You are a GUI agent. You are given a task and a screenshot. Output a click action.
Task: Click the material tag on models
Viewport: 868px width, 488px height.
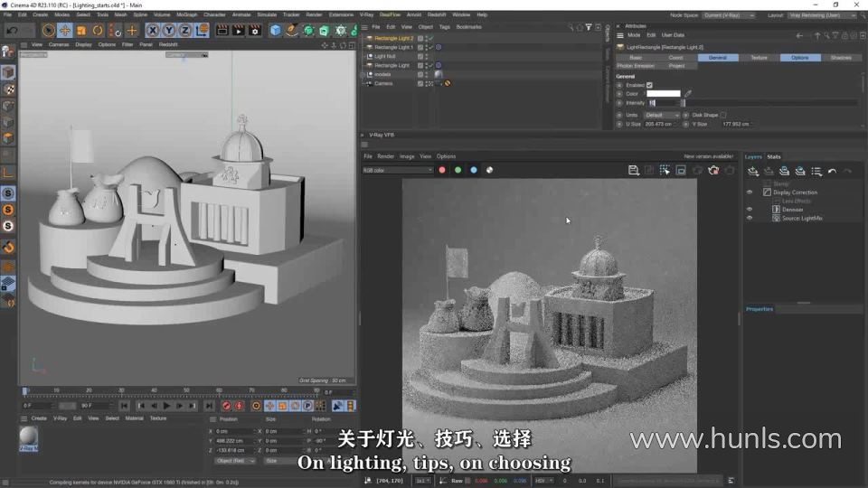(x=439, y=74)
